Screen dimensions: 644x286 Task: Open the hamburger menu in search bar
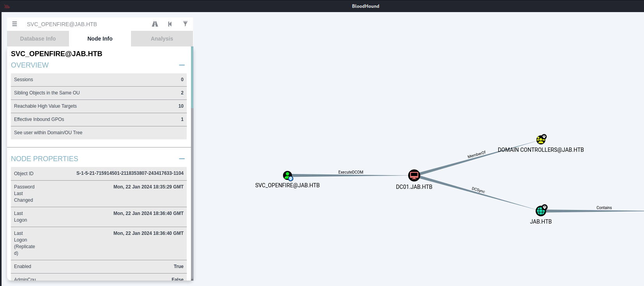tap(14, 24)
